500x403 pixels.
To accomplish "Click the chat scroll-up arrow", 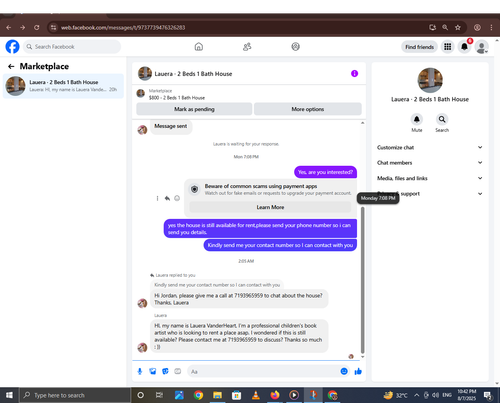I will pos(363,123).
